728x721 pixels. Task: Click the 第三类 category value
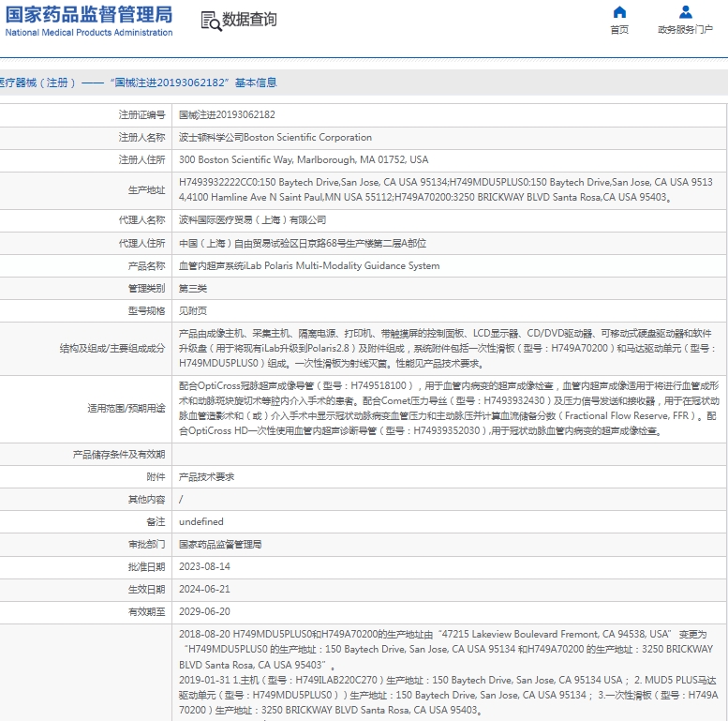click(x=193, y=289)
